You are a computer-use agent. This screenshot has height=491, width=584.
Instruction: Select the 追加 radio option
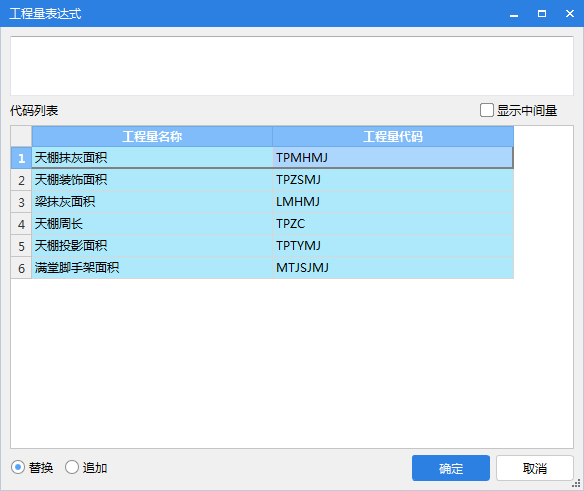(x=72, y=467)
